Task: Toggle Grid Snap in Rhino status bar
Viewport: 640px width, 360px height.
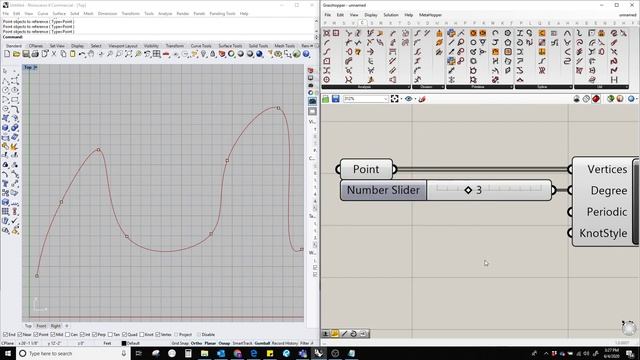Action: tap(180, 343)
